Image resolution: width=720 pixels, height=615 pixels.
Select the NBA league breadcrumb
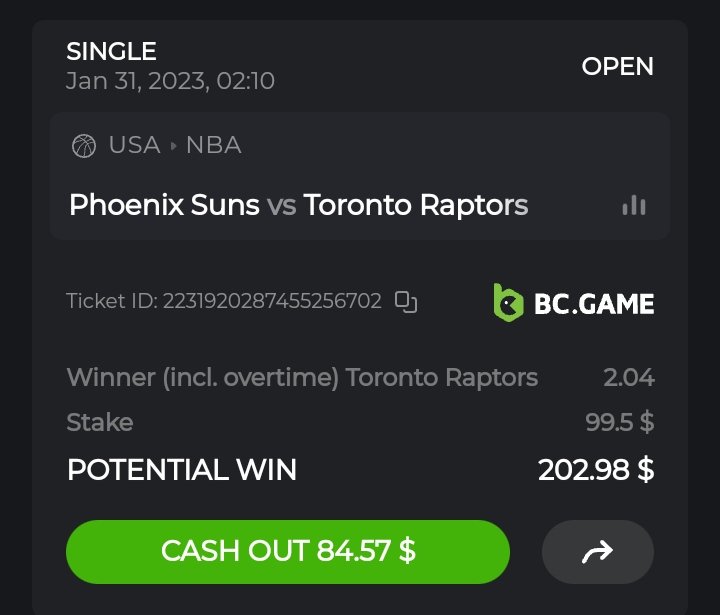pos(213,145)
